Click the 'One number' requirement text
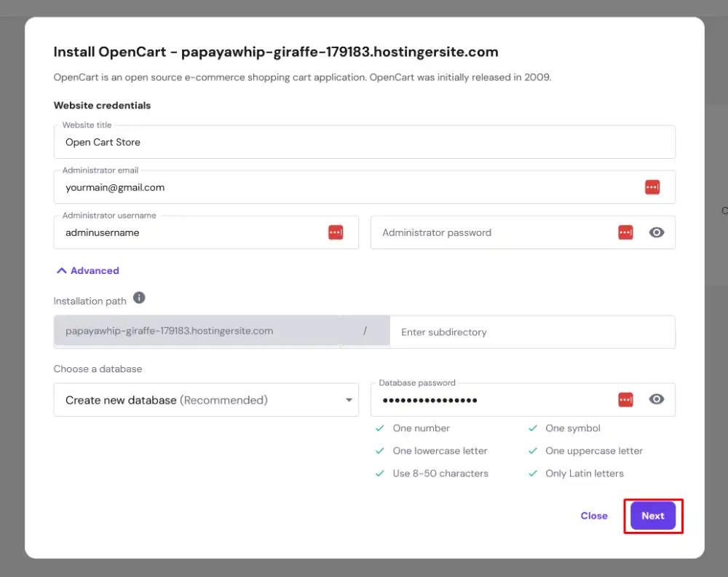The image size is (728, 577). click(421, 428)
